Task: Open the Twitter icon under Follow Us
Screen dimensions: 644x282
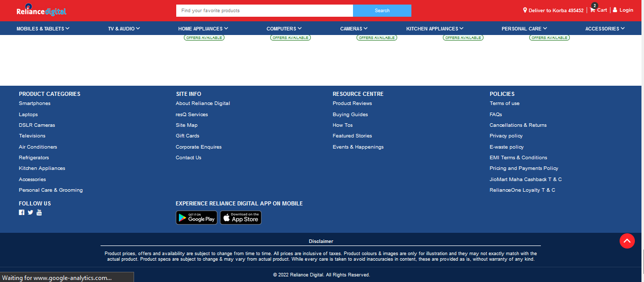Action: point(30,213)
